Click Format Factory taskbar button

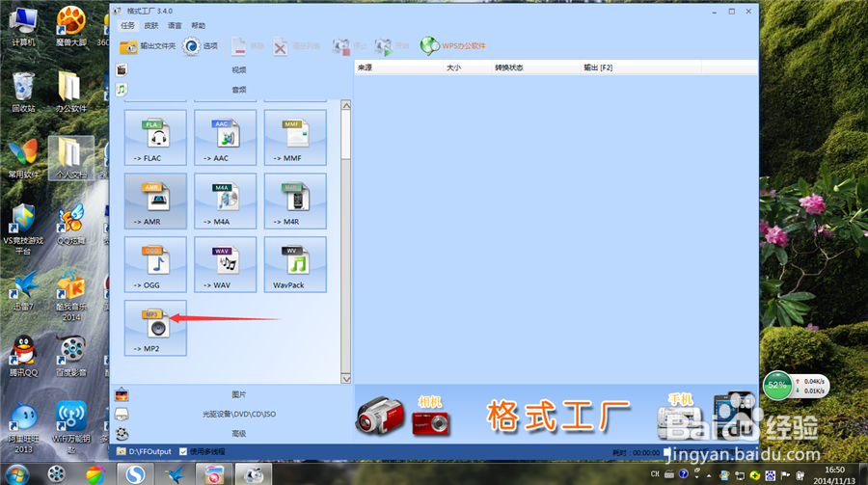[x=254, y=474]
